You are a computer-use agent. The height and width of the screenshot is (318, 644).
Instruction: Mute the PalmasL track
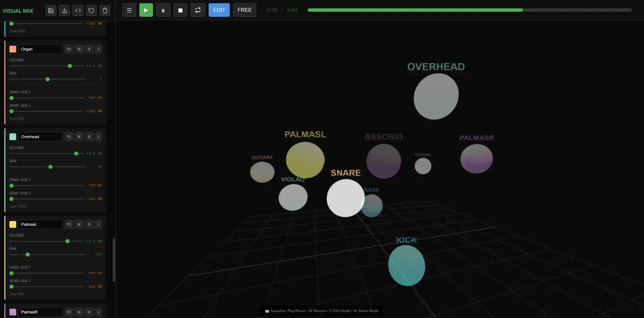[79, 224]
